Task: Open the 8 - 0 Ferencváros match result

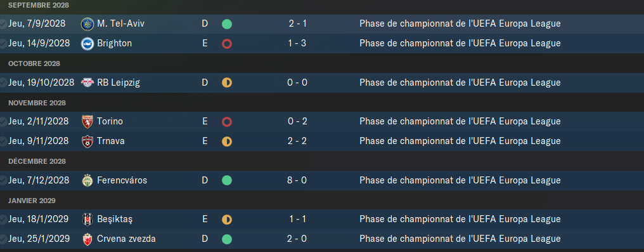Action: pos(298,180)
